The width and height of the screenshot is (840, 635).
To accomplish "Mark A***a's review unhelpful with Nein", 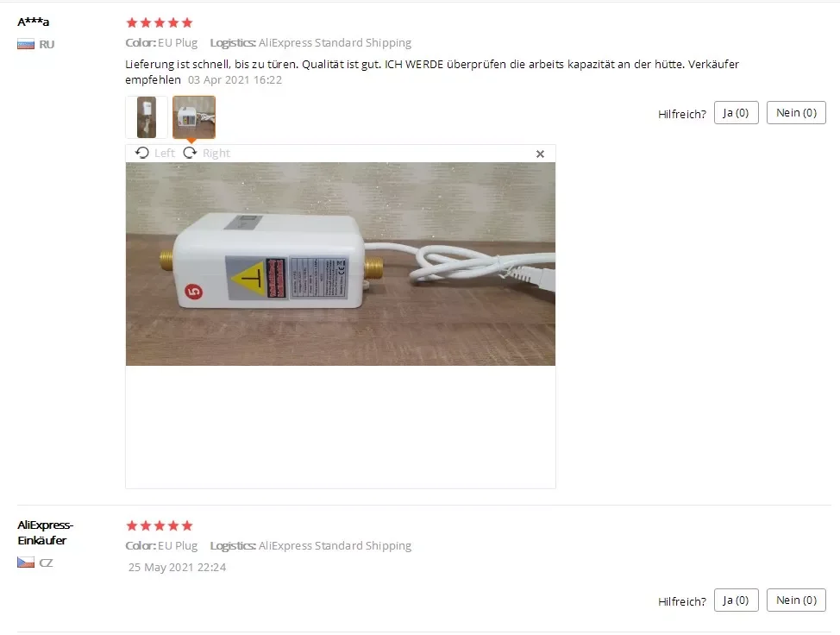I will click(x=796, y=113).
